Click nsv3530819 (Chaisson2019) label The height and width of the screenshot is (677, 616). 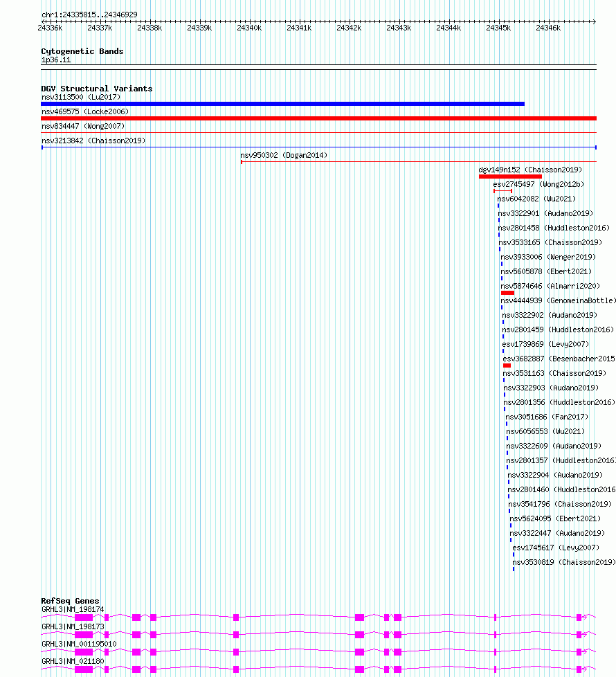coord(564,562)
